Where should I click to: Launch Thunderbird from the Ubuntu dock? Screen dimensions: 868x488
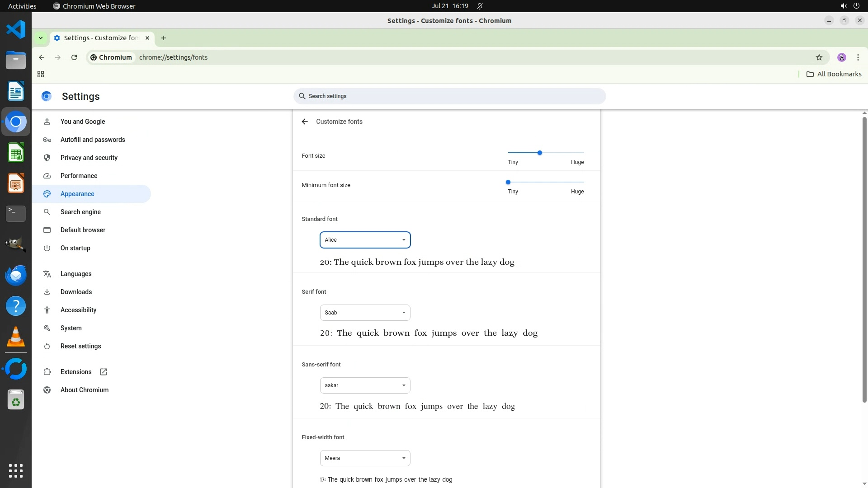(x=16, y=275)
